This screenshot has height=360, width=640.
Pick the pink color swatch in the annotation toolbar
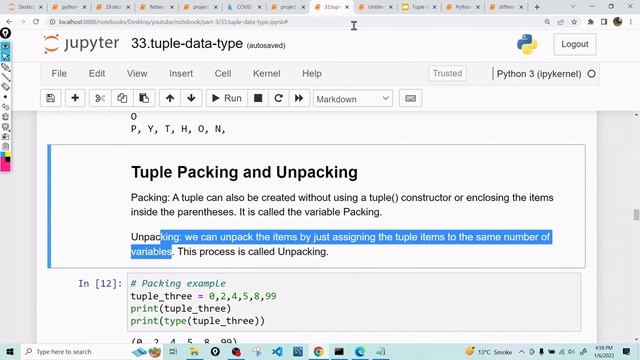click(5, 165)
